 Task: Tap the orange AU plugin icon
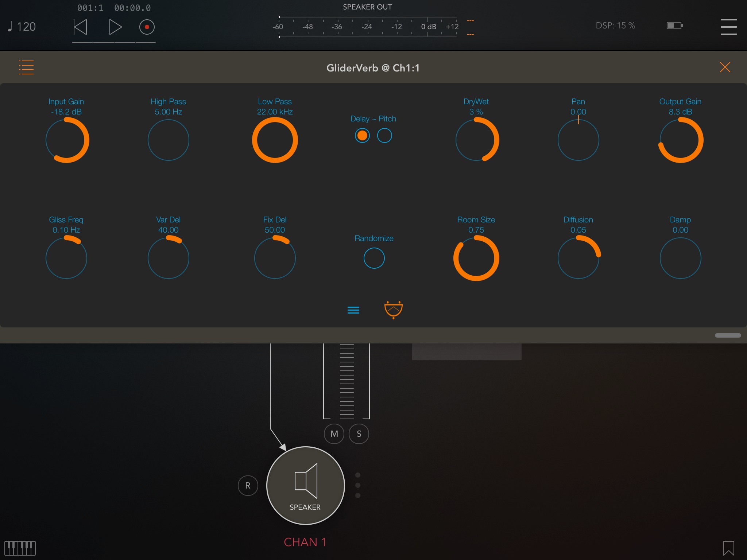tap(393, 310)
